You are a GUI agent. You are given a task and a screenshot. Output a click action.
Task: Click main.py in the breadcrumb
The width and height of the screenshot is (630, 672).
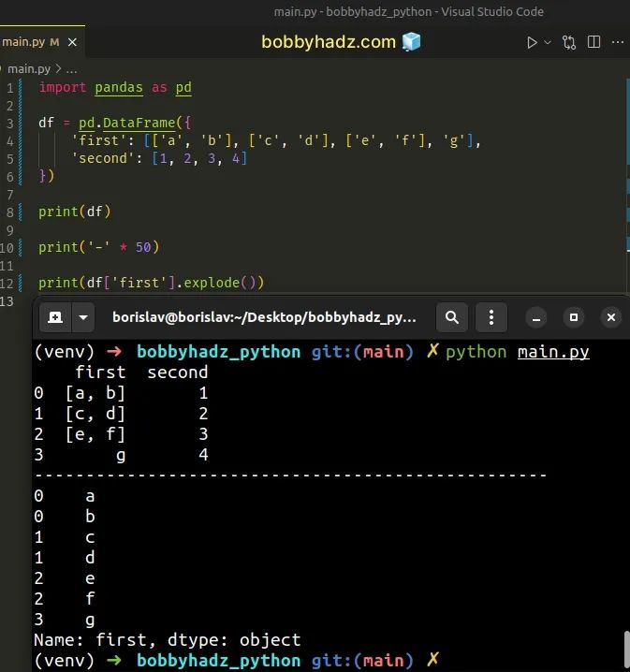pyautogui.click(x=29, y=68)
